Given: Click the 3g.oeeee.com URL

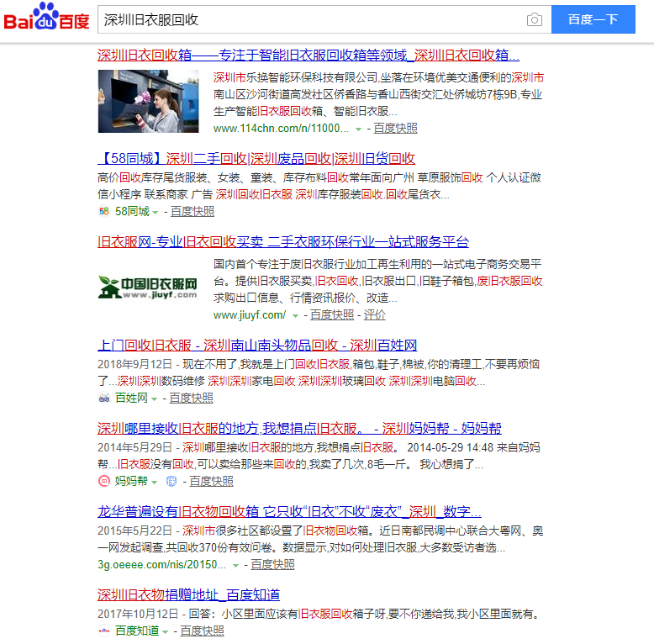Looking at the screenshot, I should tap(161, 564).
